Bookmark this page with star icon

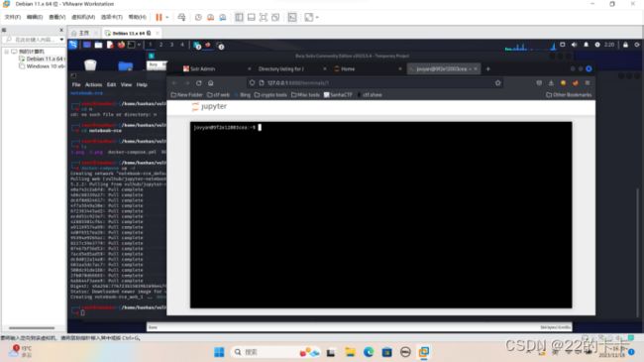[x=497, y=83]
